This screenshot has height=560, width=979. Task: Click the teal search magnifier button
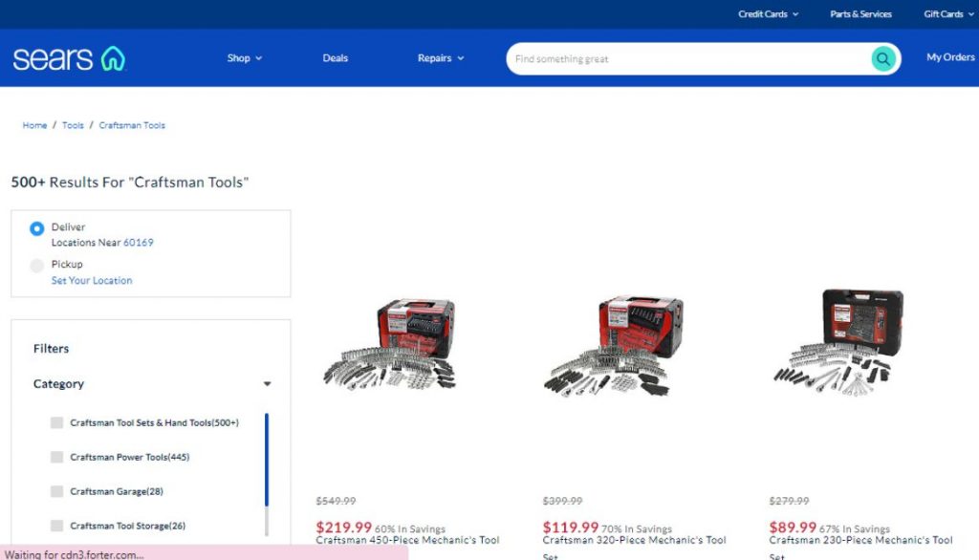point(882,58)
